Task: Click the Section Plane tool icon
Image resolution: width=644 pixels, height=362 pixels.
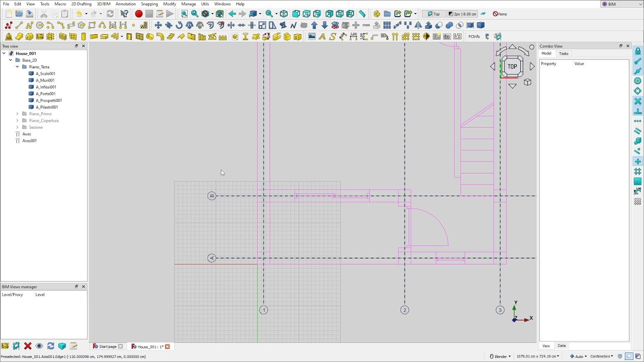Action: click(426, 37)
